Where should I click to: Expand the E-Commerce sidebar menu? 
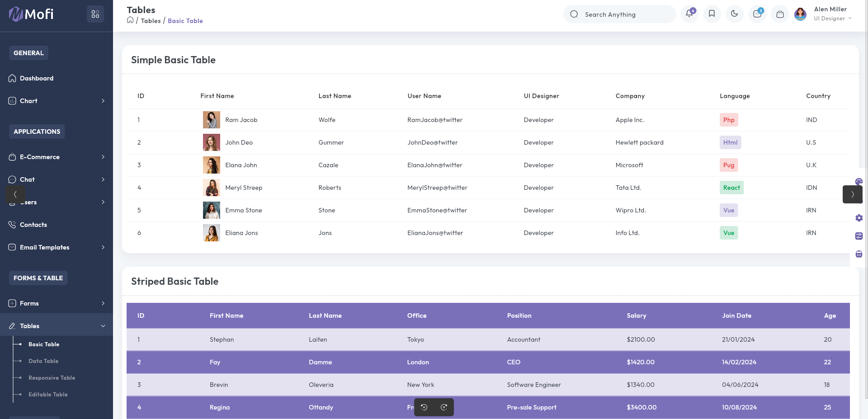57,157
